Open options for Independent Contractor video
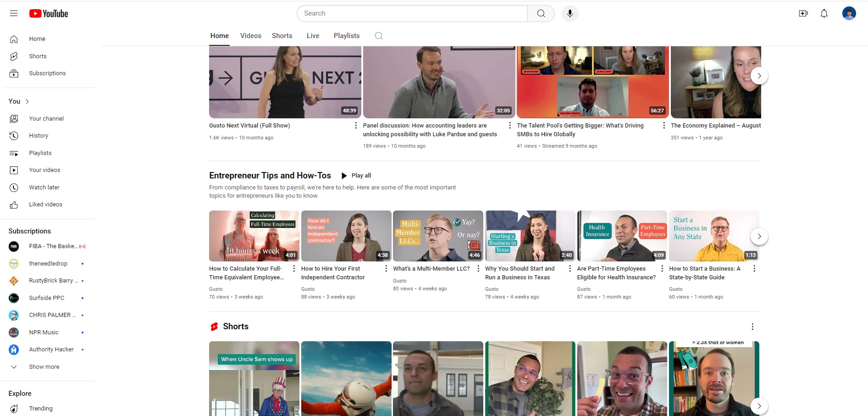868x416 pixels. pos(386,268)
